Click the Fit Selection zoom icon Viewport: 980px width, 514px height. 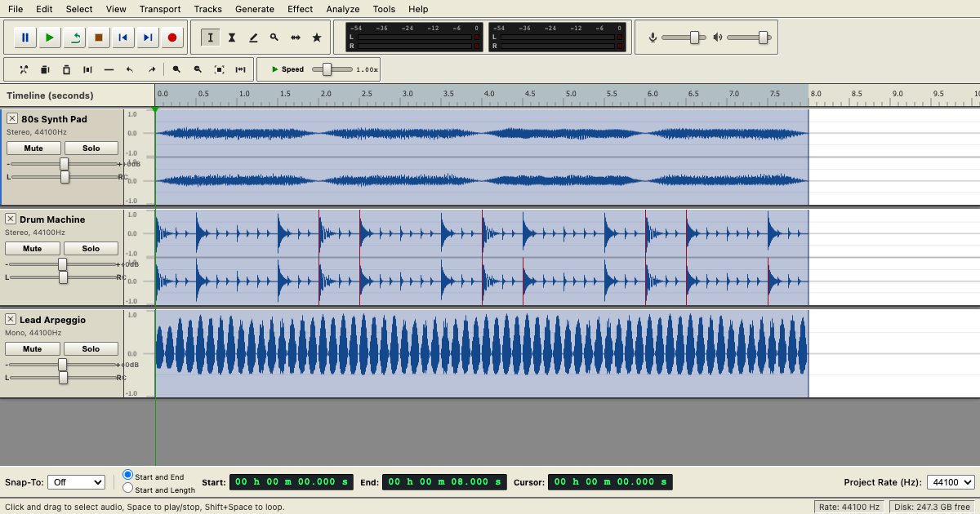219,69
